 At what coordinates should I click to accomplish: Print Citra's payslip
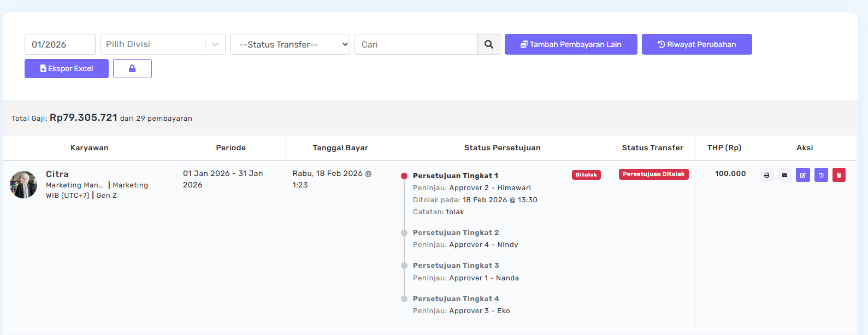click(766, 175)
